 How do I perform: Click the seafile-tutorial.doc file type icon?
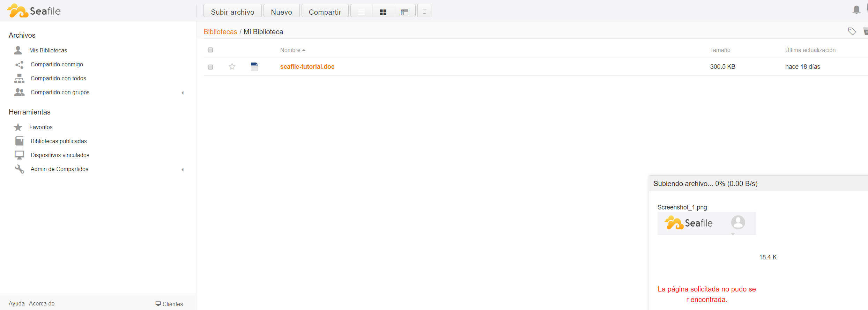[254, 67]
